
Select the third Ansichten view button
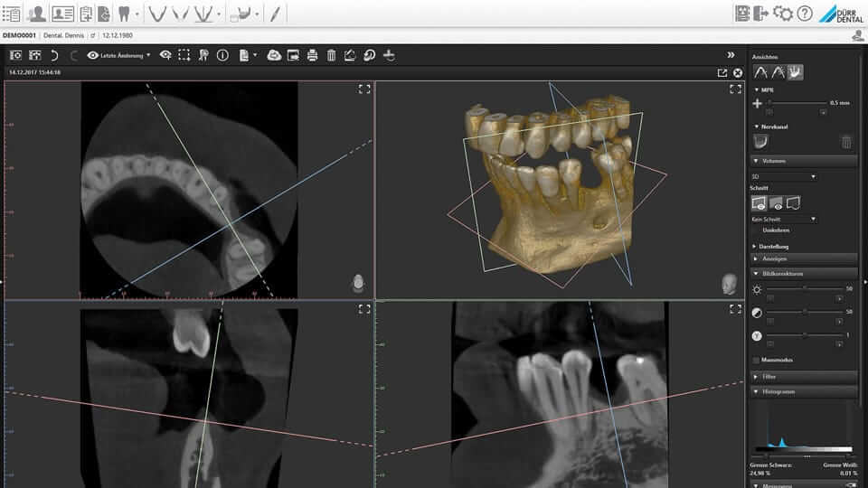[x=796, y=72]
